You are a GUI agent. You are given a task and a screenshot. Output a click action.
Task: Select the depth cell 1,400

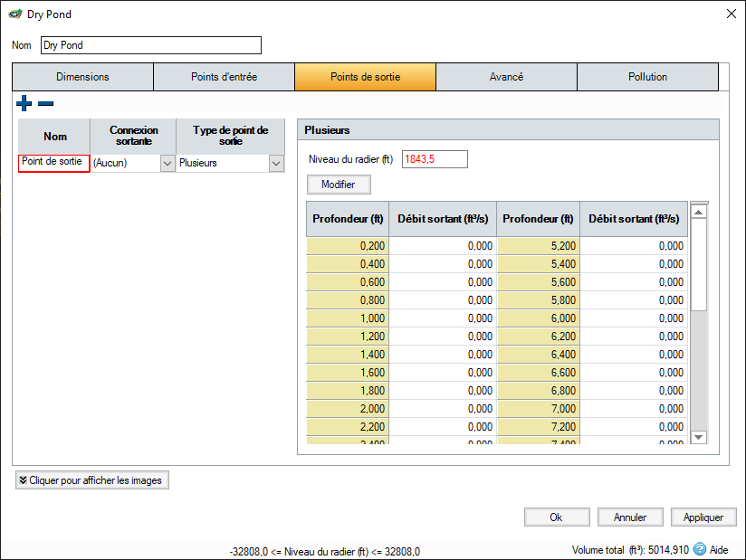[x=348, y=354]
